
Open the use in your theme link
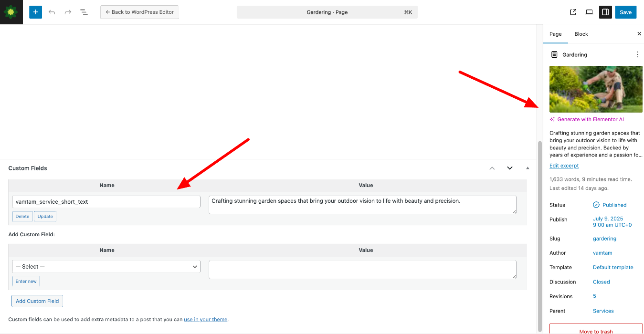206,320
